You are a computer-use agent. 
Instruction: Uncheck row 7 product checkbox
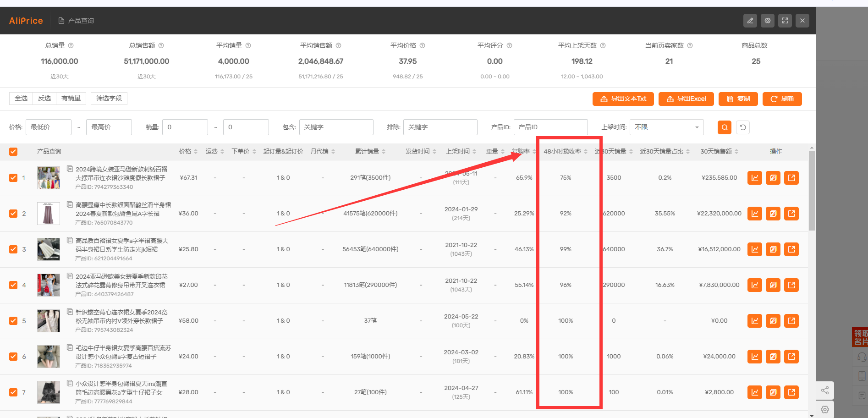[13, 392]
